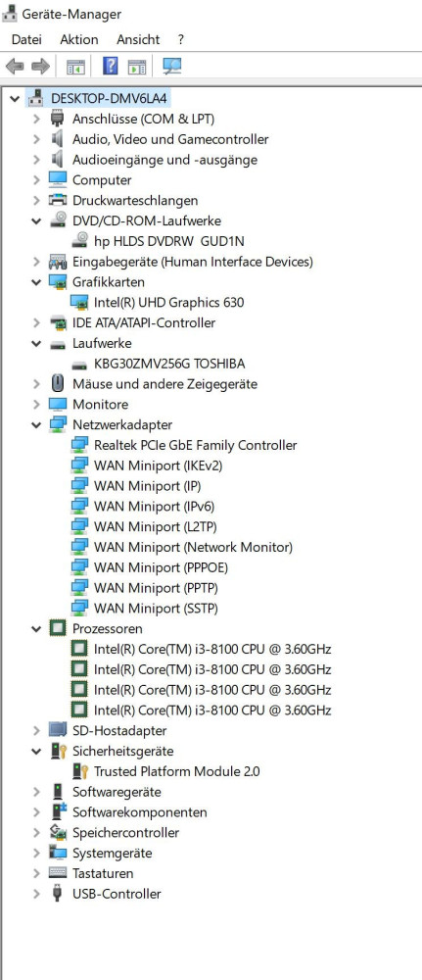Click the back arrow toolbar icon
Screen dimensions: 422x980
15,67
